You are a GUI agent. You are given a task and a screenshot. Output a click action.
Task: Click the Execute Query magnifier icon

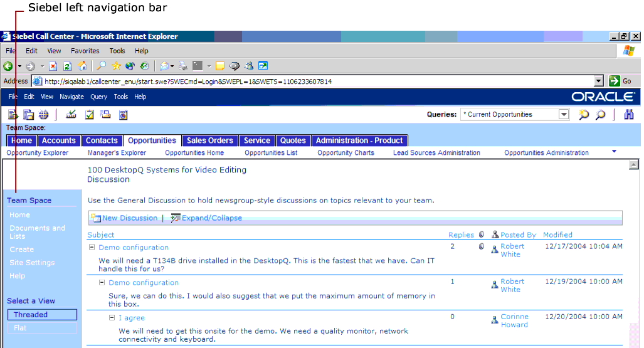click(x=601, y=115)
